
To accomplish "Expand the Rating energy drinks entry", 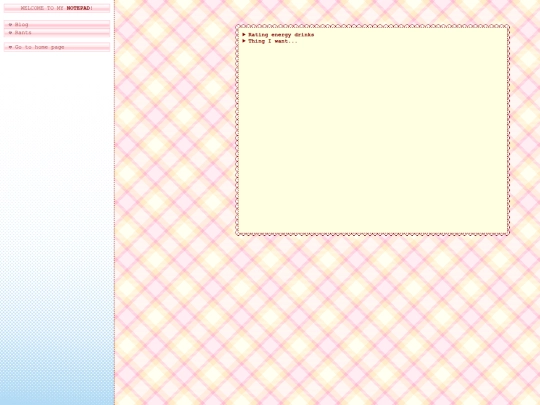I will [278, 35].
